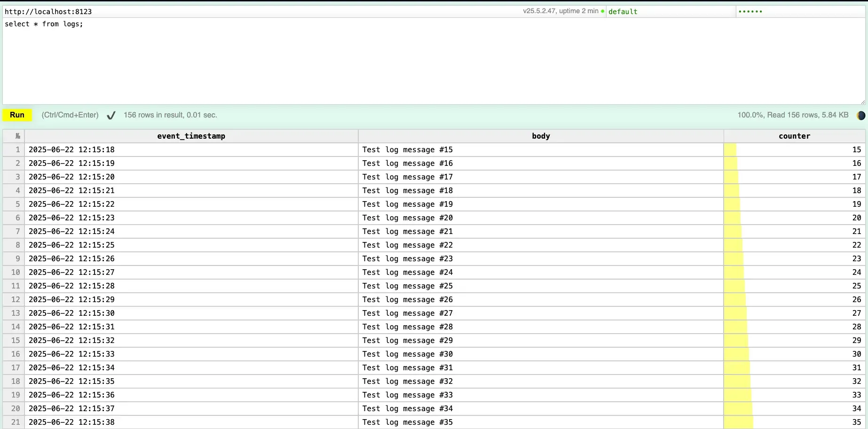
Task: Click row number 21 in the results
Action: click(x=14, y=422)
